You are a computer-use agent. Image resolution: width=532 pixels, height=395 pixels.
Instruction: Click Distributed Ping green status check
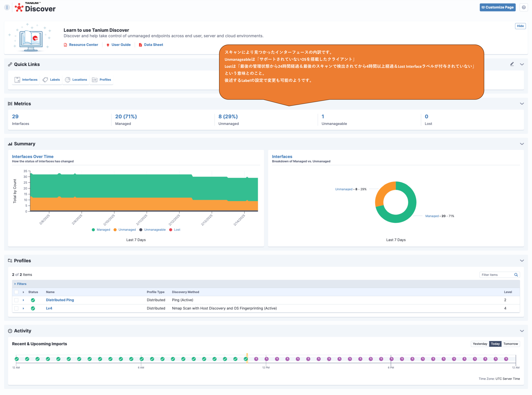[33, 300]
